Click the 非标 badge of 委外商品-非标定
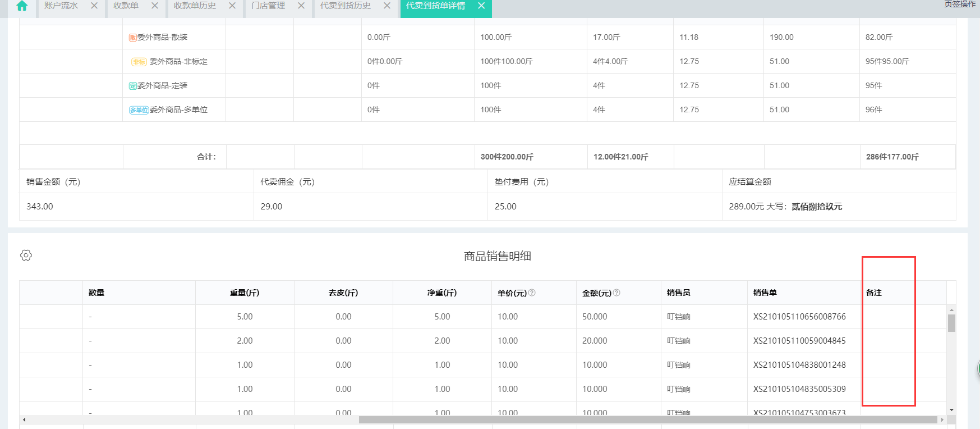The height and width of the screenshot is (429, 980). 139,62
